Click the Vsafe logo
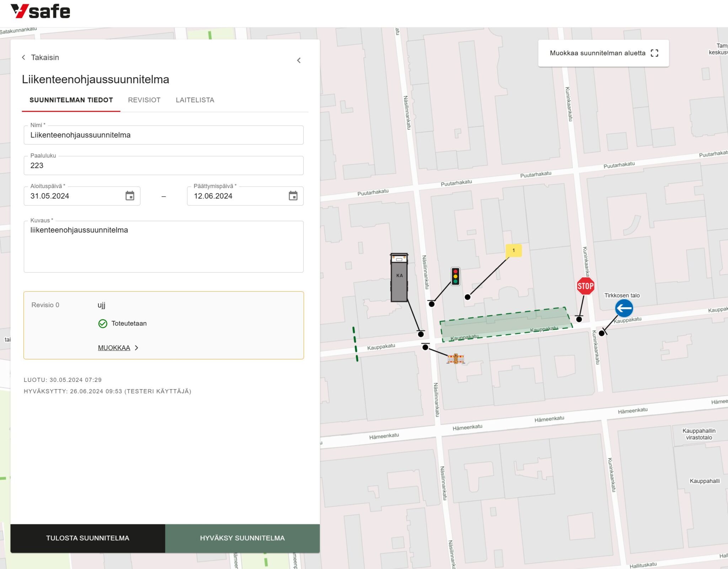 click(40, 11)
